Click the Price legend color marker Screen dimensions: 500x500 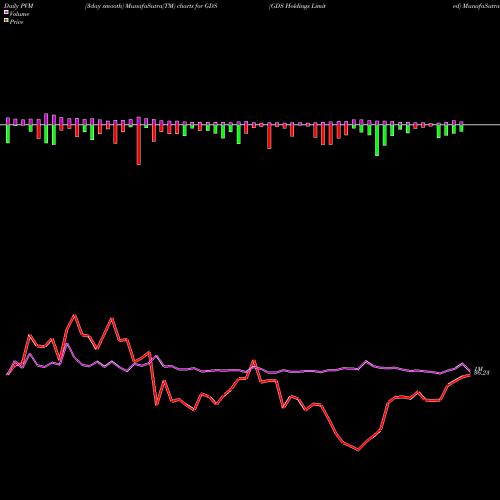click(x=6, y=21)
